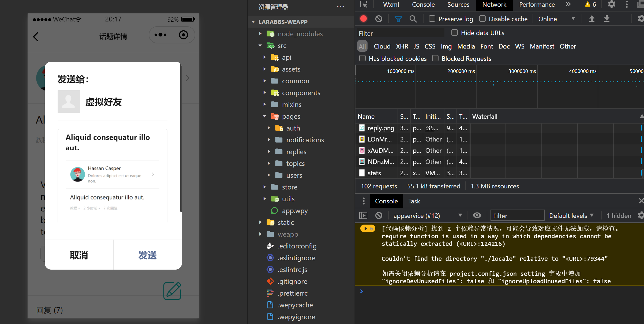Viewport: 644px width, 324px height.
Task: Tap the Hassan Casper avatar thumbnail
Action: (x=78, y=174)
